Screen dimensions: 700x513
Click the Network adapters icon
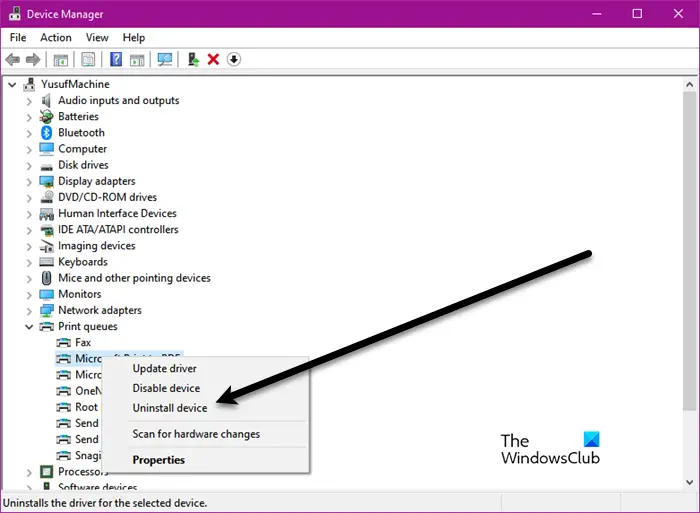pos(46,310)
